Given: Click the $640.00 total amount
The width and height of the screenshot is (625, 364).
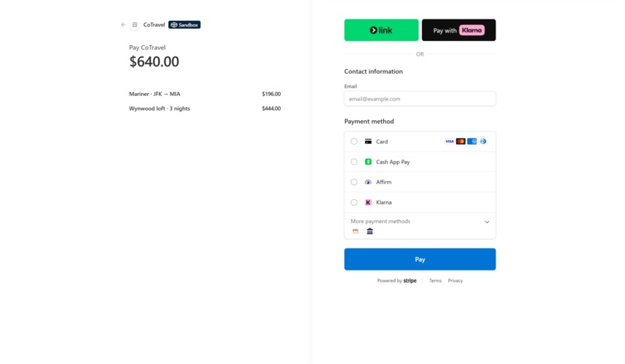Looking at the screenshot, I should (x=154, y=62).
